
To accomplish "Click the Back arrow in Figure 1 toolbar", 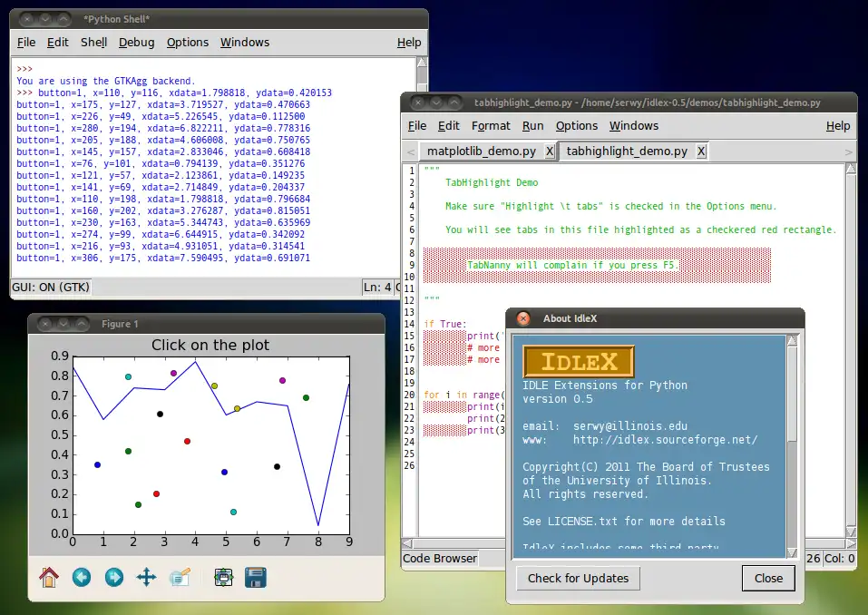I will click(x=82, y=578).
